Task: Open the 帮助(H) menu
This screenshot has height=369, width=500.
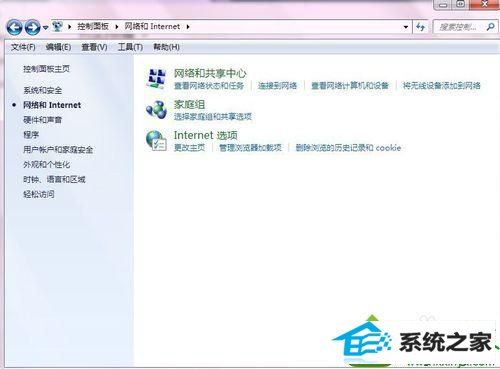Action: coord(166,47)
